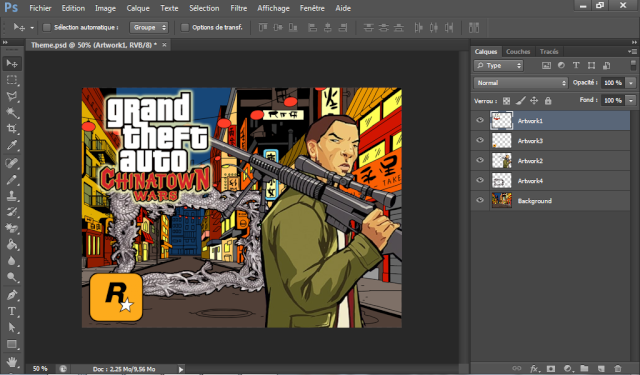Open the Affichage menu
This screenshot has width=640, height=375.
[x=273, y=8]
